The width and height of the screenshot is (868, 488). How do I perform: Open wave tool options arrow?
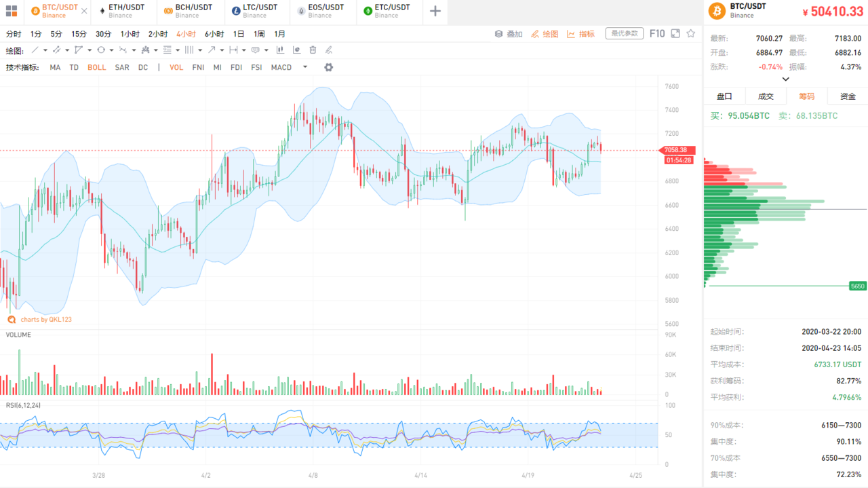click(x=134, y=50)
